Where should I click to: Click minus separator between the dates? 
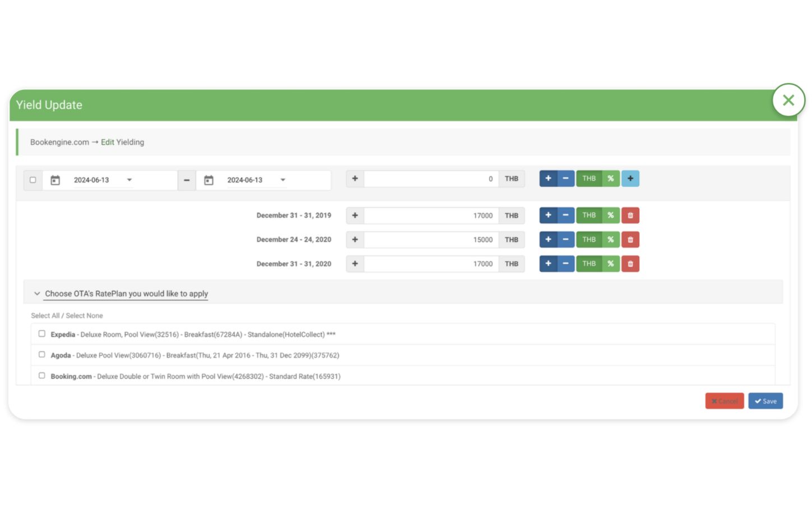187,180
